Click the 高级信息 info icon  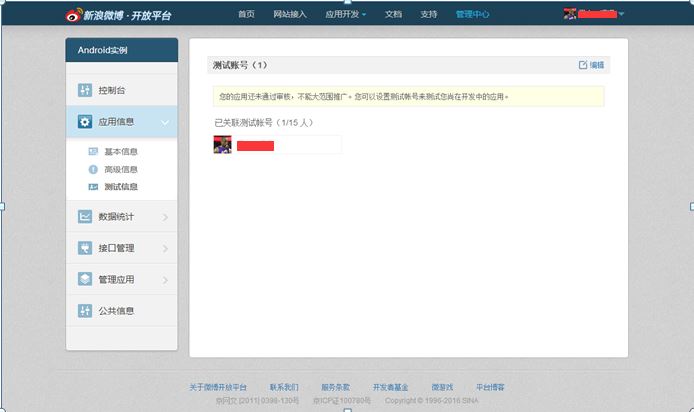(x=93, y=169)
